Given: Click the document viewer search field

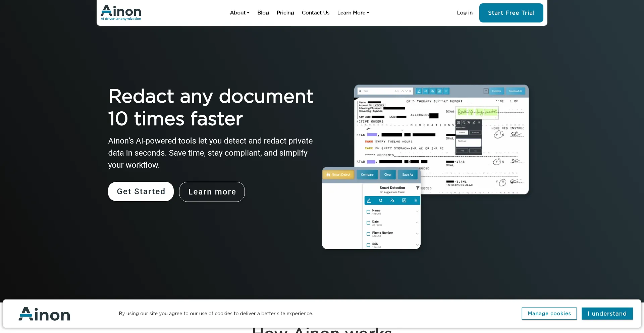Looking at the screenshot, I should pos(385,91).
